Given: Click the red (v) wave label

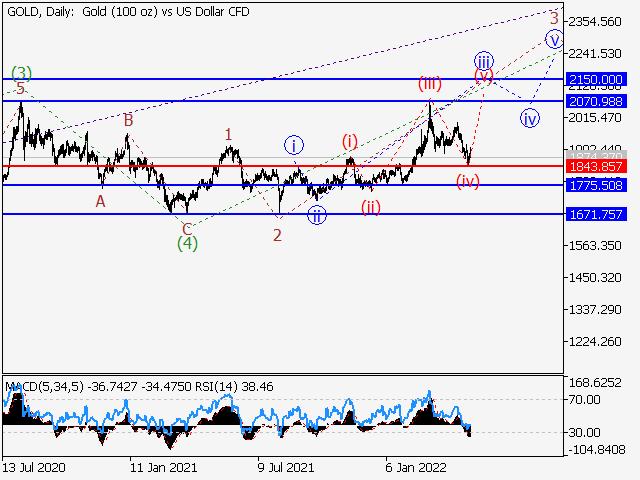Looking at the screenshot, I should [484, 76].
